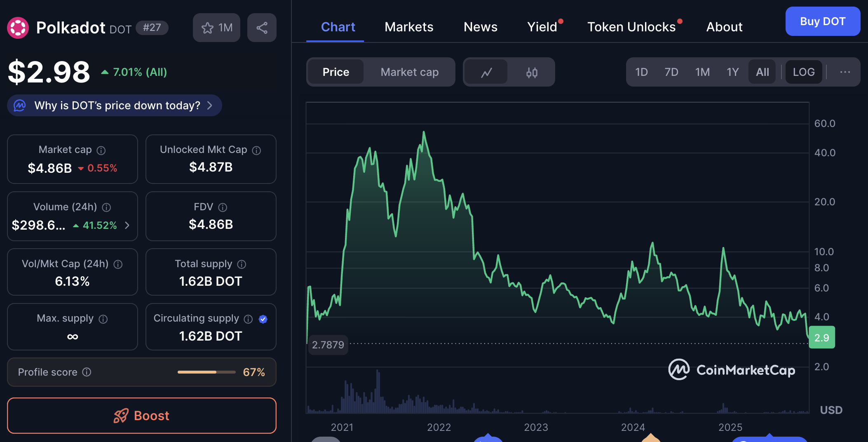Viewport: 868px width, 442px height.
Task: Switch to the candlestick chart icon
Action: 532,73
